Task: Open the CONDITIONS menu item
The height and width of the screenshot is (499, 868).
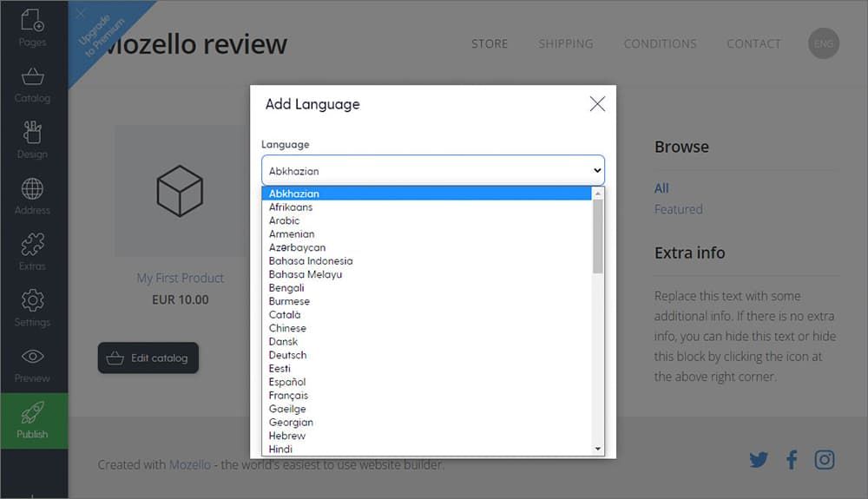Action: pyautogui.click(x=660, y=43)
